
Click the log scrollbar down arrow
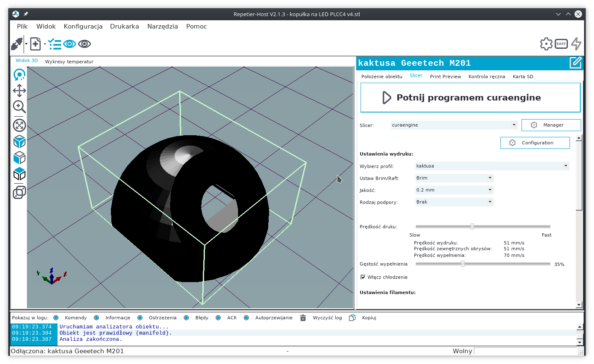[580, 342]
